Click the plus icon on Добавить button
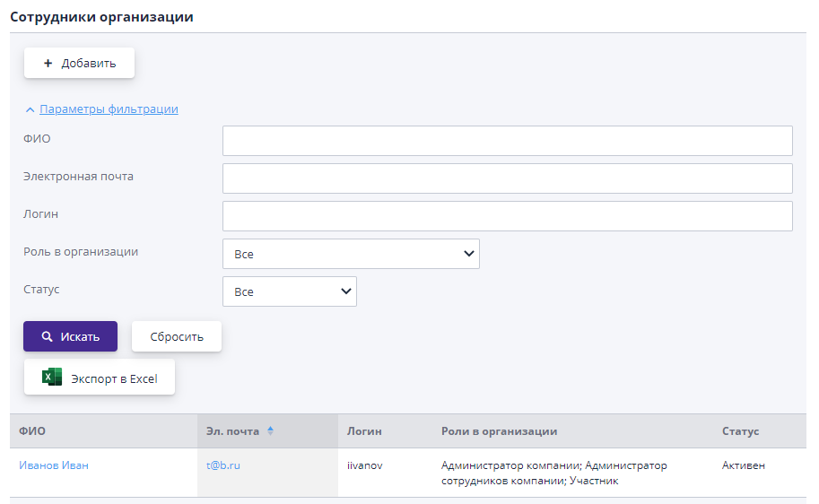Viewport: 819px width, 504px height. (x=48, y=64)
